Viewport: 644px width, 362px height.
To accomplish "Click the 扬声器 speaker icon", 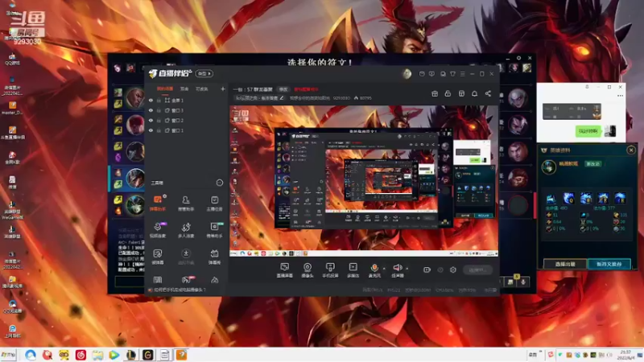I will pos(397,268).
